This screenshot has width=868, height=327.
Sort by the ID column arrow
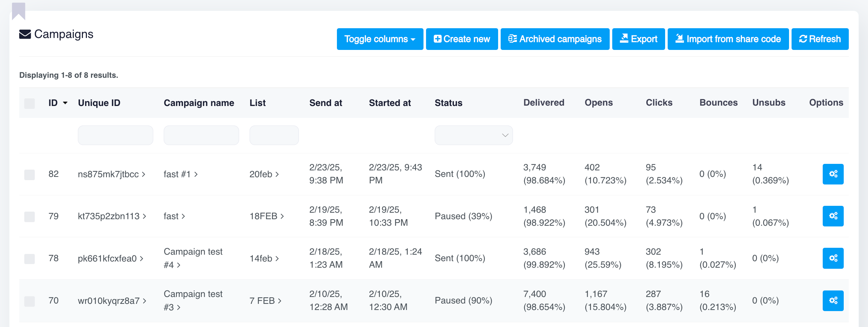coord(65,103)
